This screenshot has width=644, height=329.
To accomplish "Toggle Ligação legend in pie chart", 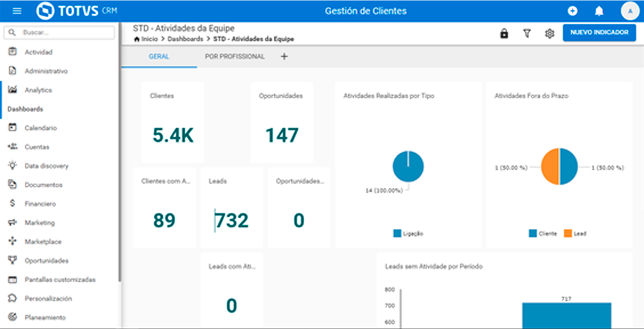I will [408, 233].
